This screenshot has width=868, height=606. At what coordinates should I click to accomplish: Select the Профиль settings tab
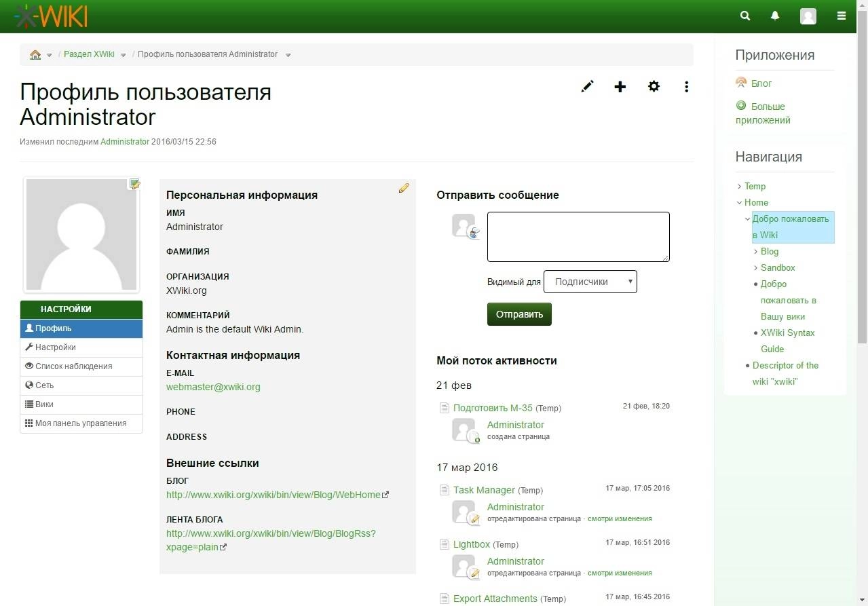(x=81, y=328)
